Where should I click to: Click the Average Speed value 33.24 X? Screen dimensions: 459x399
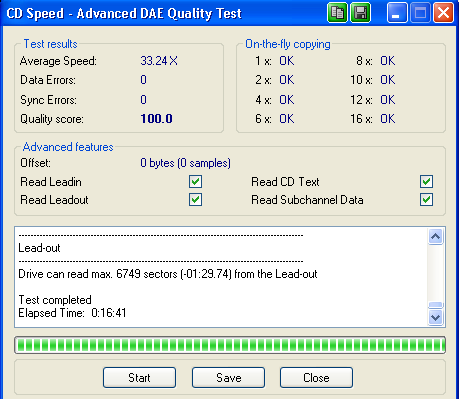[x=159, y=61]
